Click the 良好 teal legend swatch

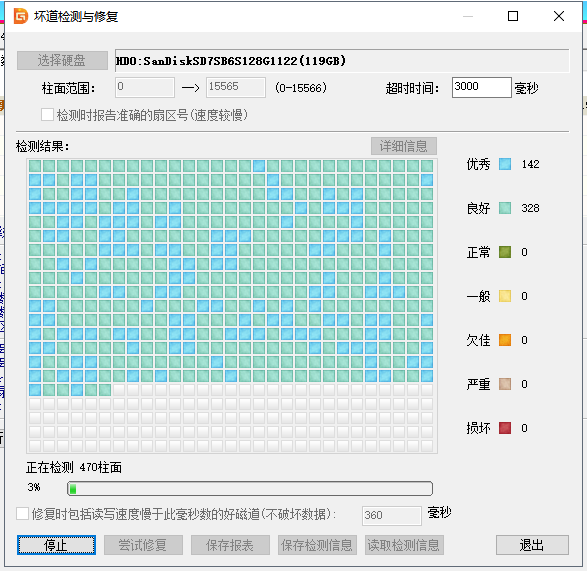pos(505,208)
